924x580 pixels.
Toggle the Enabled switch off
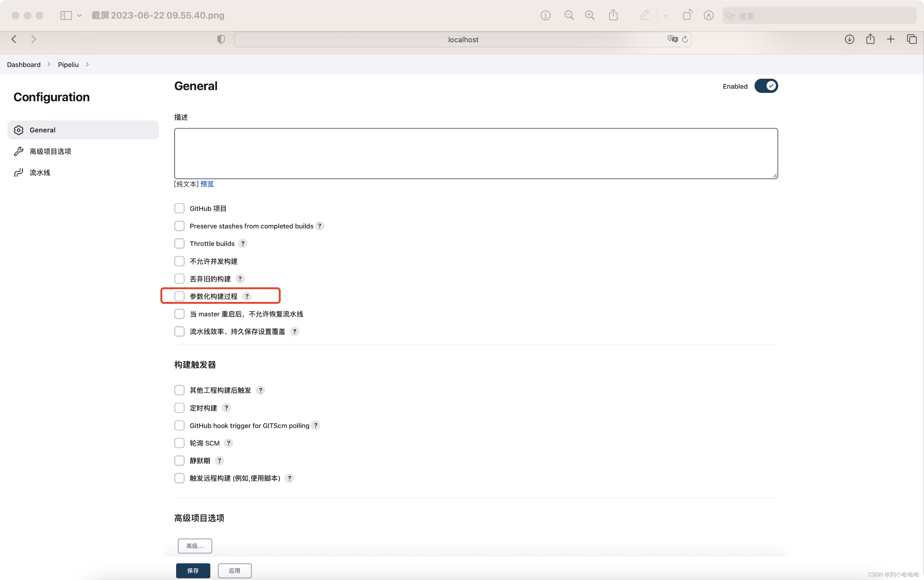(766, 86)
